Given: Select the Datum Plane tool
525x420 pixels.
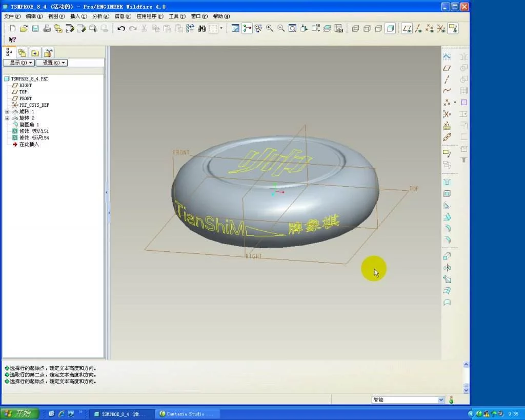Looking at the screenshot, I should [447, 68].
